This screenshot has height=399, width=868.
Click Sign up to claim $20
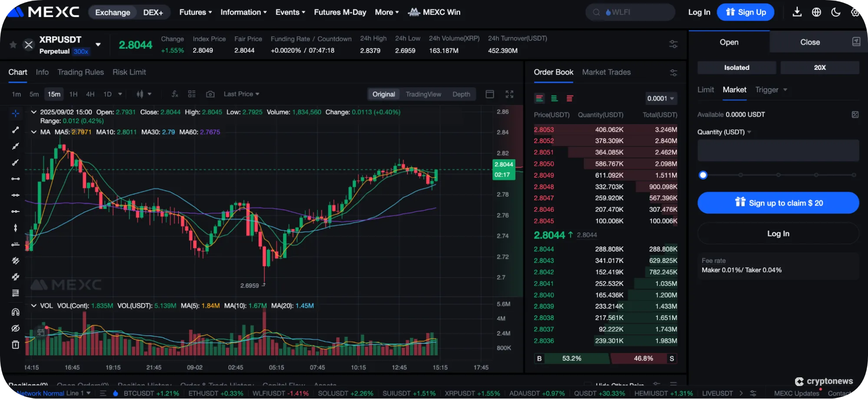[x=778, y=203]
